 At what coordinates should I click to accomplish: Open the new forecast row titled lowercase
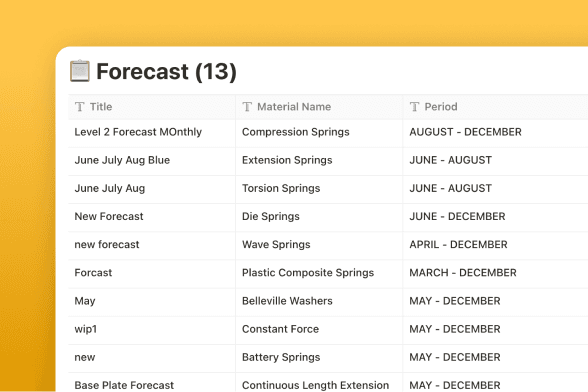point(107,245)
